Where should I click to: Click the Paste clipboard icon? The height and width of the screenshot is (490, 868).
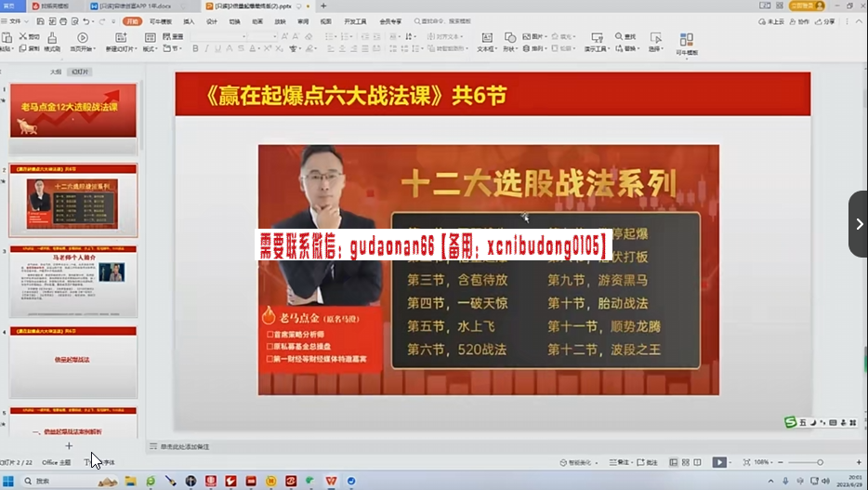pos(7,37)
